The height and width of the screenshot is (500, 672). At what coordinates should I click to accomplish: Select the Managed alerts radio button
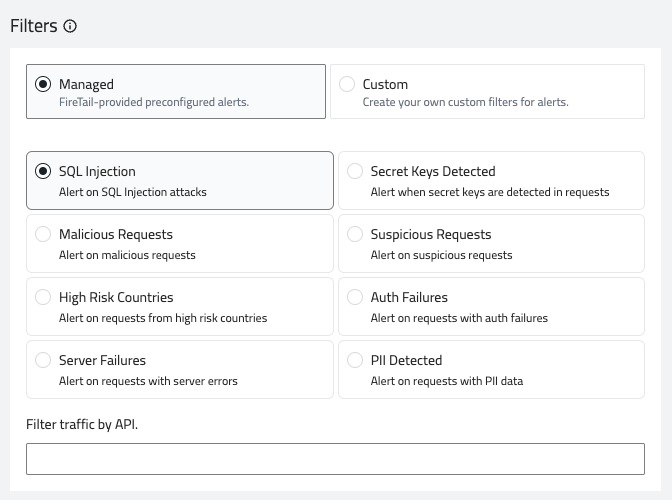click(43, 85)
